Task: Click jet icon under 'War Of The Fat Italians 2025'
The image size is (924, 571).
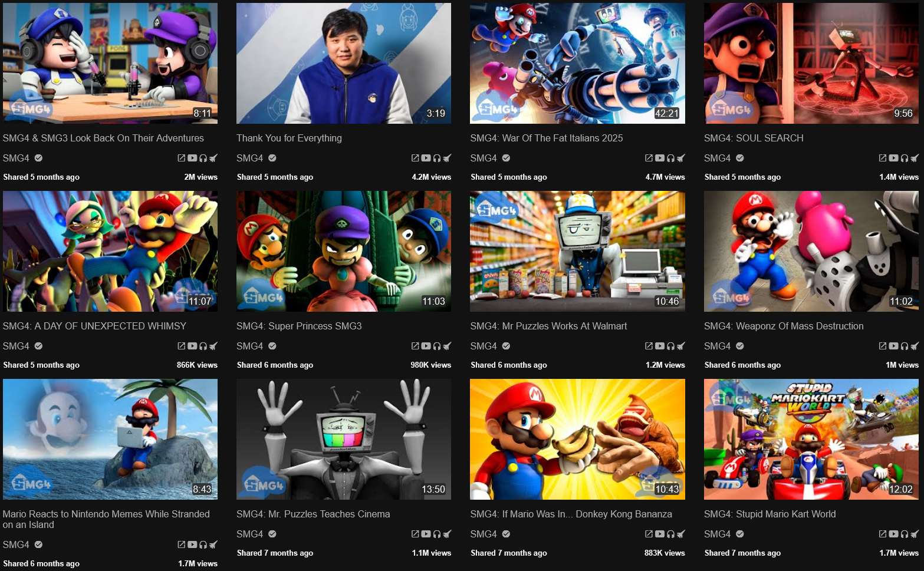Action: click(681, 158)
